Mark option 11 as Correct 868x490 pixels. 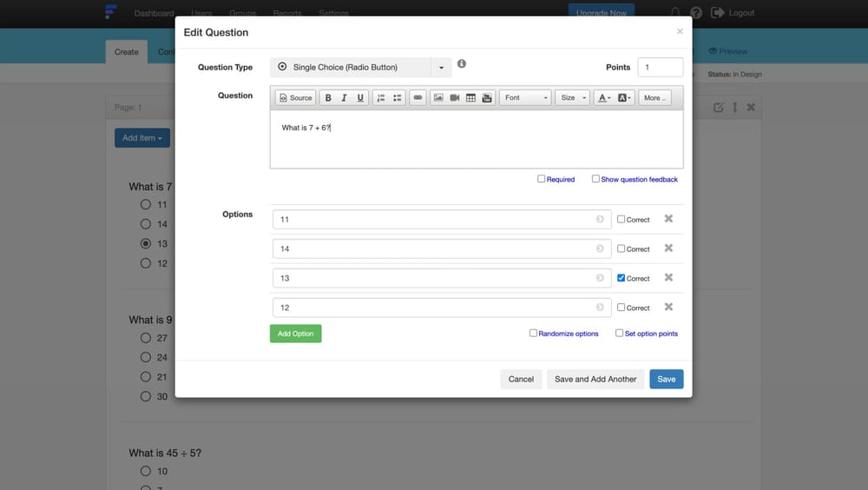(621, 219)
